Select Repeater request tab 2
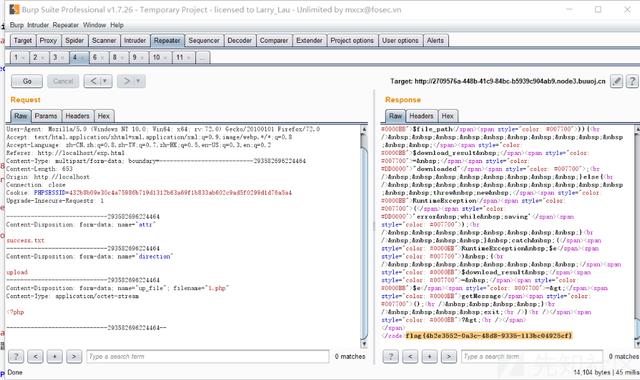 pos(36,57)
